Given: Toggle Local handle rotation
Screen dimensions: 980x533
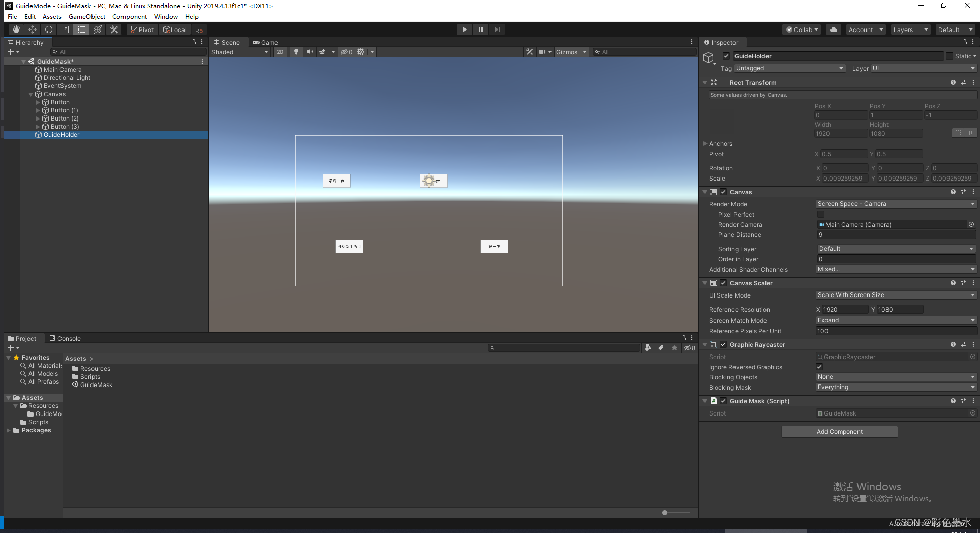Looking at the screenshot, I should click(x=174, y=29).
